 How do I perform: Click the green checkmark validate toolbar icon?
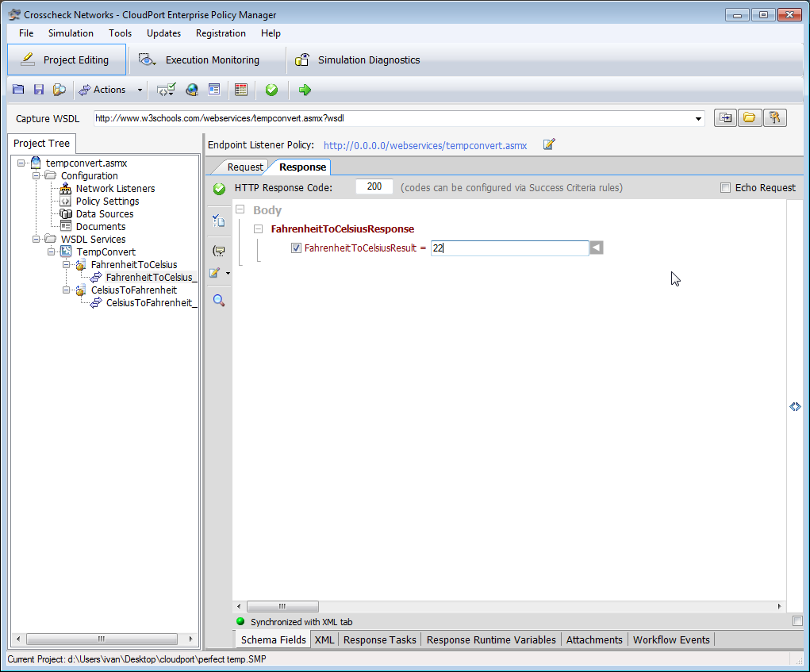[272, 90]
